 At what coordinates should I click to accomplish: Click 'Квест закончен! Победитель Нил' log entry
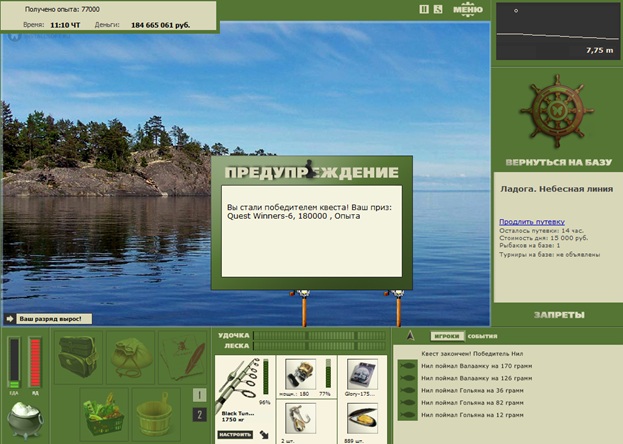click(x=472, y=353)
